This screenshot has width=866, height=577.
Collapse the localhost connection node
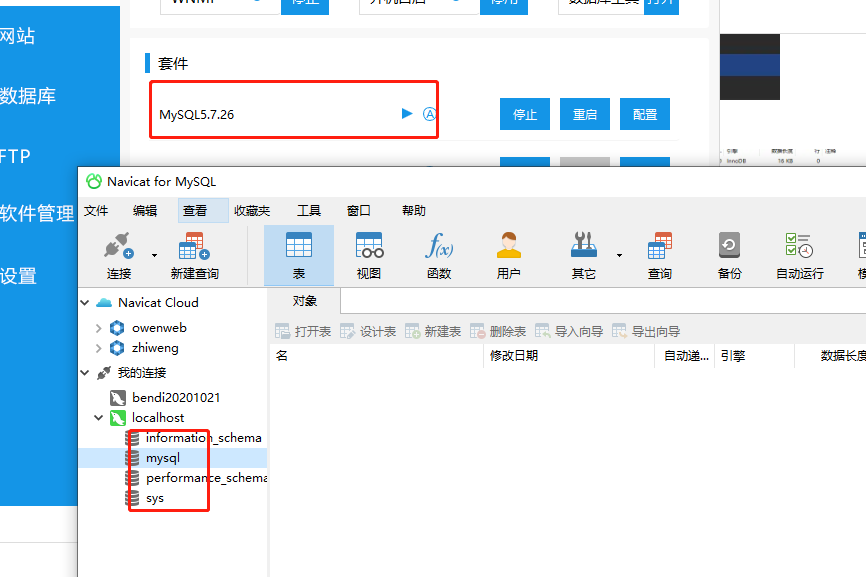click(98, 418)
